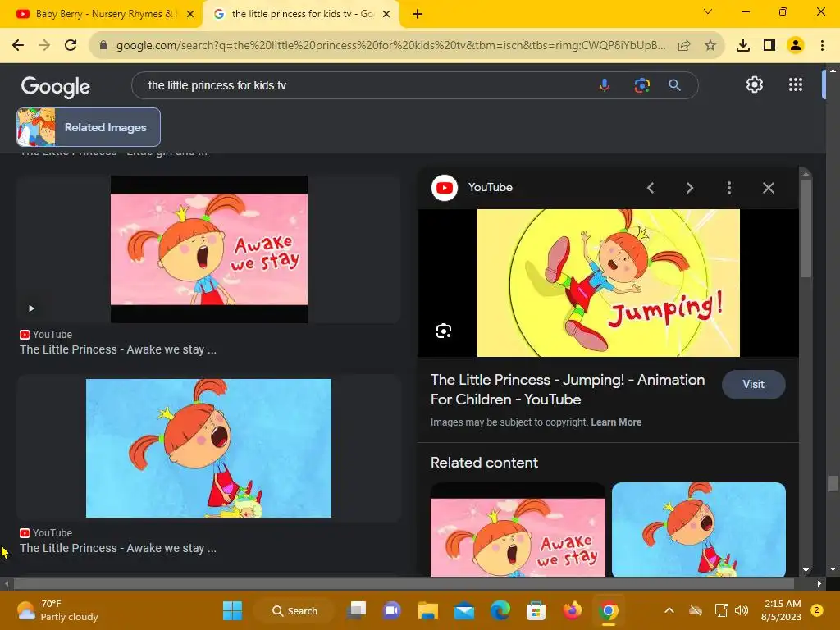Open the Chrome downloads icon
This screenshot has width=840, height=630.
(743, 46)
